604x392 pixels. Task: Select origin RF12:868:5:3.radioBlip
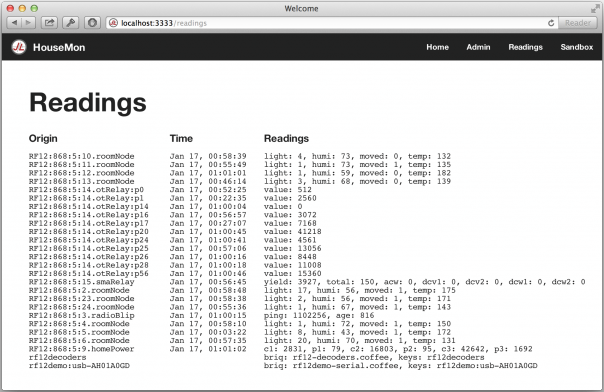[x=82, y=315]
